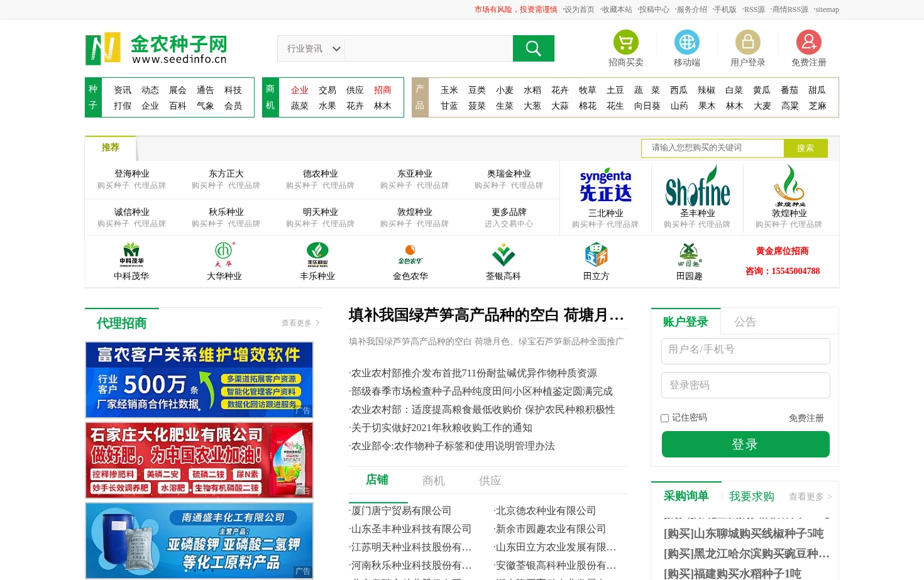924x580 pixels.
Task: Switch to the 公告 tab
Action: point(745,322)
